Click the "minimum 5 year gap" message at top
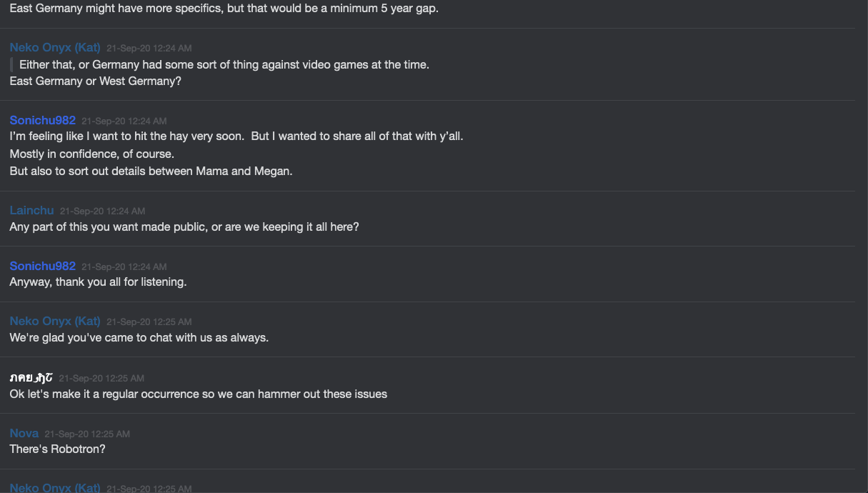Screen dimensions: 868x493 pos(224,10)
